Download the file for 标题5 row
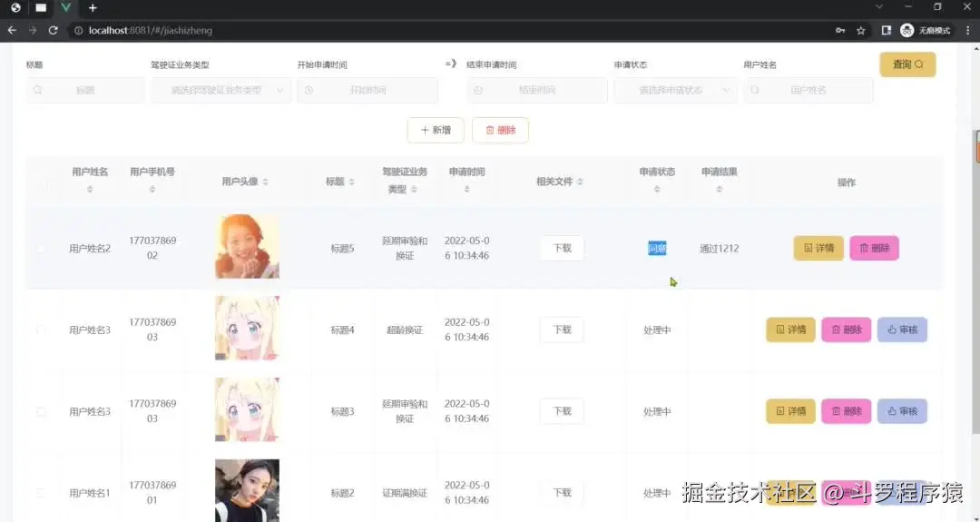 point(562,248)
